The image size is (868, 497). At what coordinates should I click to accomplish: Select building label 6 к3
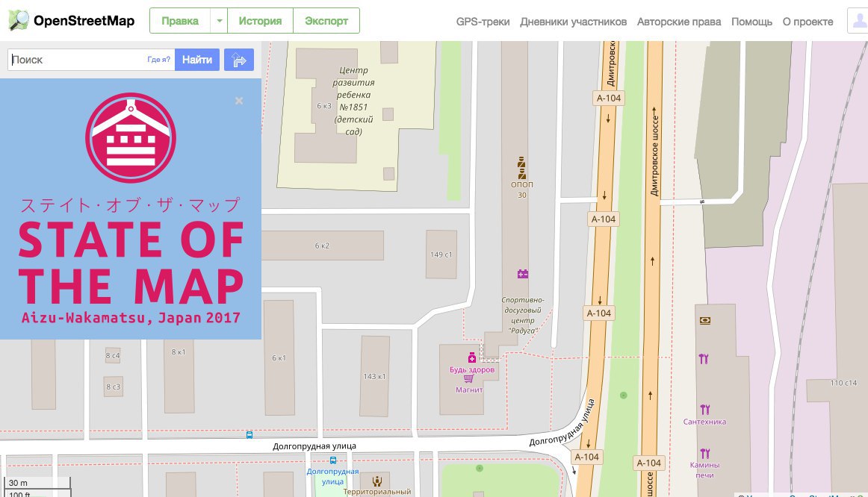coord(324,105)
